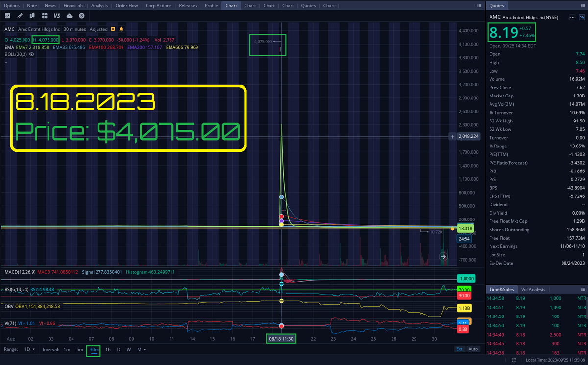Click the green 13.018 price tag
588x365 pixels.
tap(465, 229)
